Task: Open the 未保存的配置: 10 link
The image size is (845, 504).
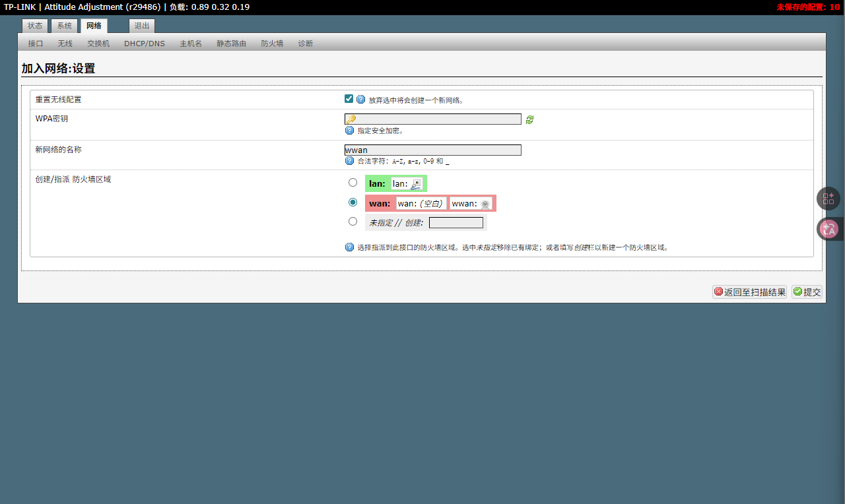Action: tap(808, 7)
